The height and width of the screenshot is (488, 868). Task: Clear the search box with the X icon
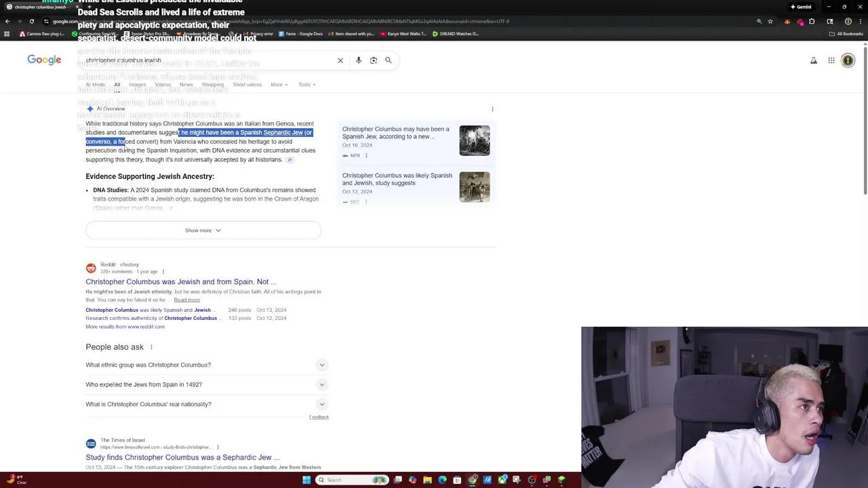click(340, 60)
